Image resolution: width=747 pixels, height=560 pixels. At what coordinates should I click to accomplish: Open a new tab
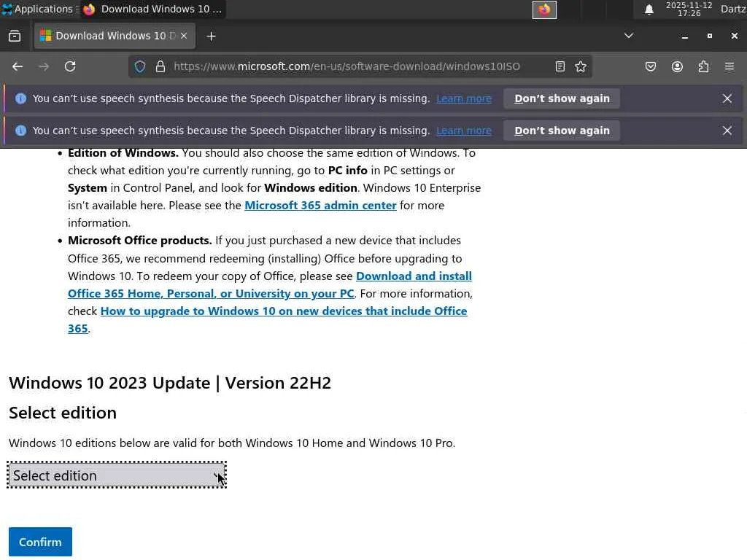point(211,36)
